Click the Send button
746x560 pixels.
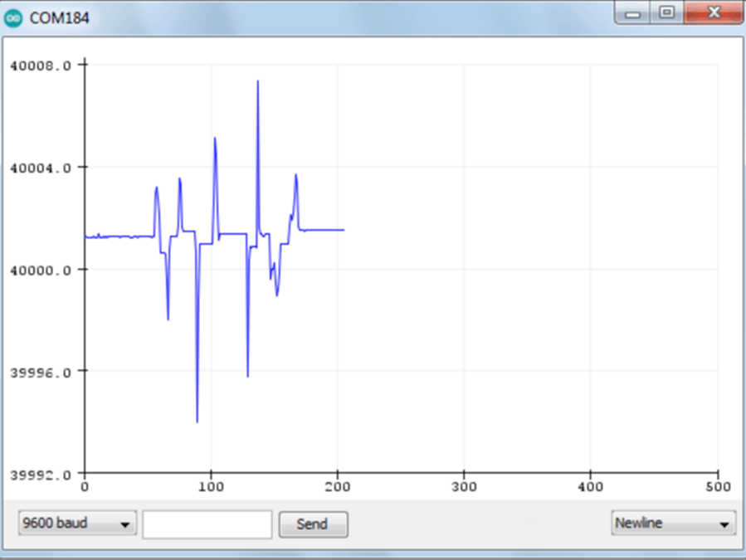pyautogui.click(x=313, y=524)
